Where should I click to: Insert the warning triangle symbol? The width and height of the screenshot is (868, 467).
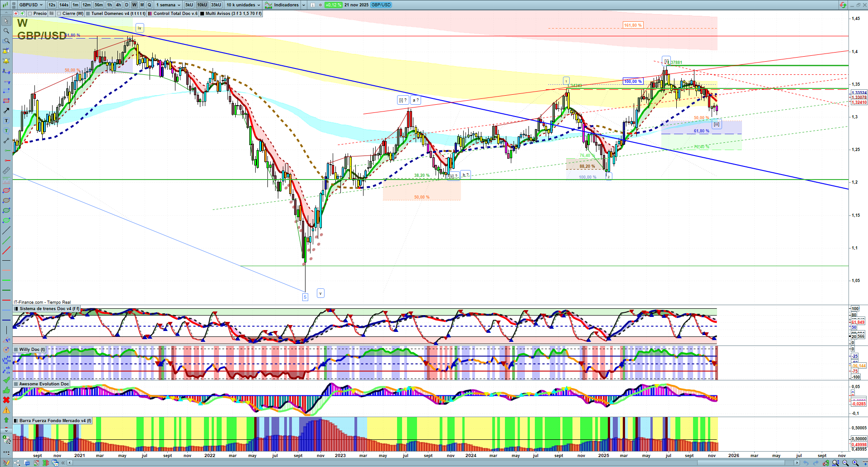[6, 410]
